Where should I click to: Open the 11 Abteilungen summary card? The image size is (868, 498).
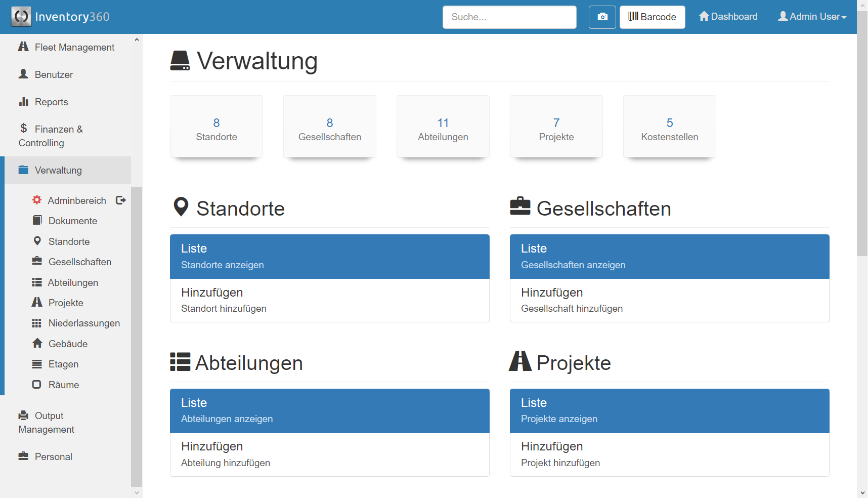pos(443,127)
